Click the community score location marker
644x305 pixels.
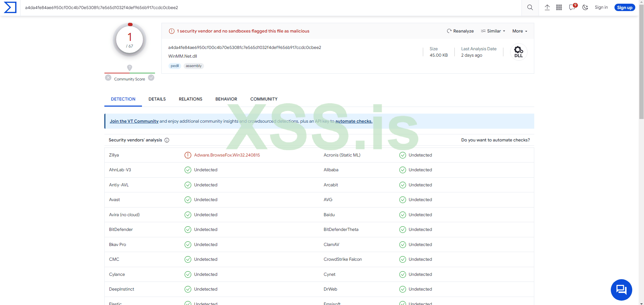point(130,68)
